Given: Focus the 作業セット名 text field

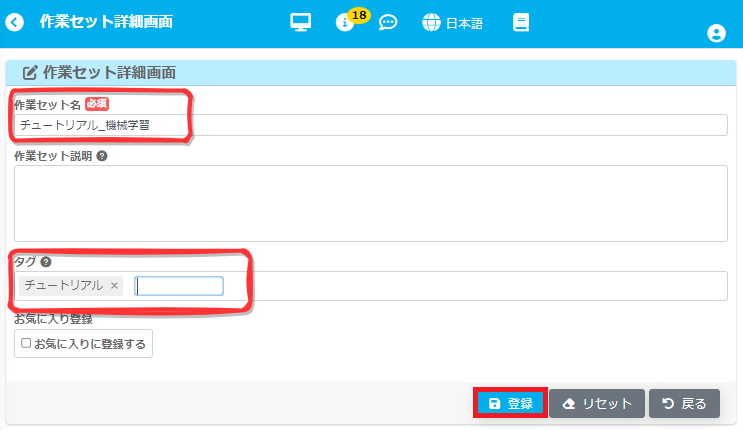Looking at the screenshot, I should click(x=370, y=125).
